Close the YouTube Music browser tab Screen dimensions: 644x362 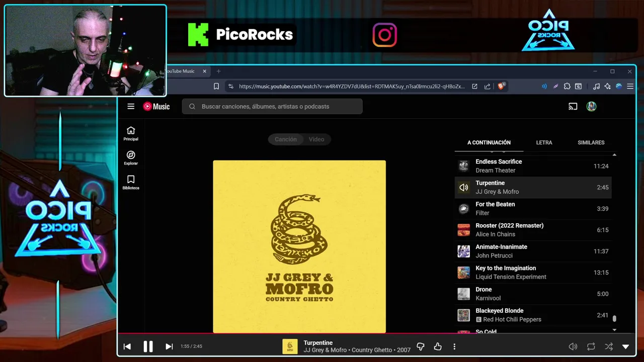coord(204,71)
